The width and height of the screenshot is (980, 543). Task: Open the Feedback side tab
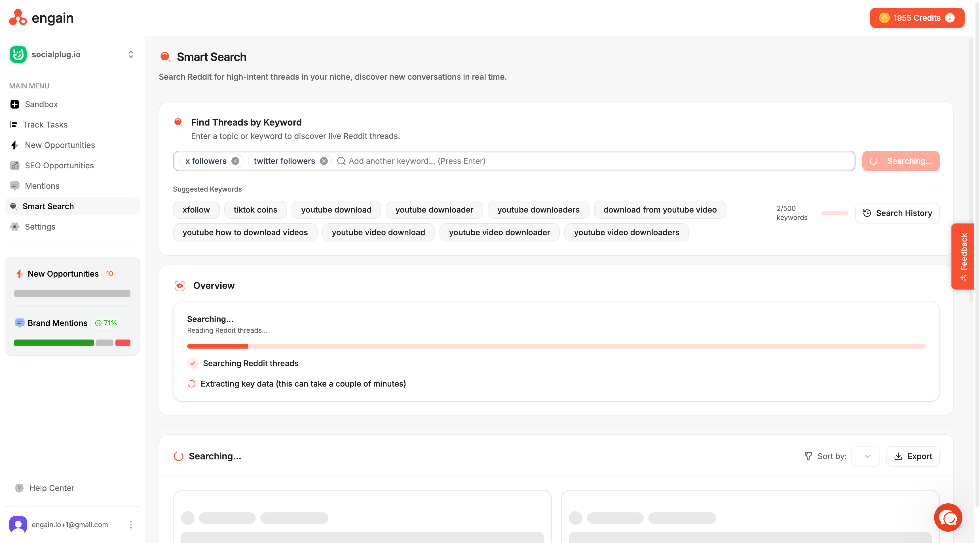point(962,257)
